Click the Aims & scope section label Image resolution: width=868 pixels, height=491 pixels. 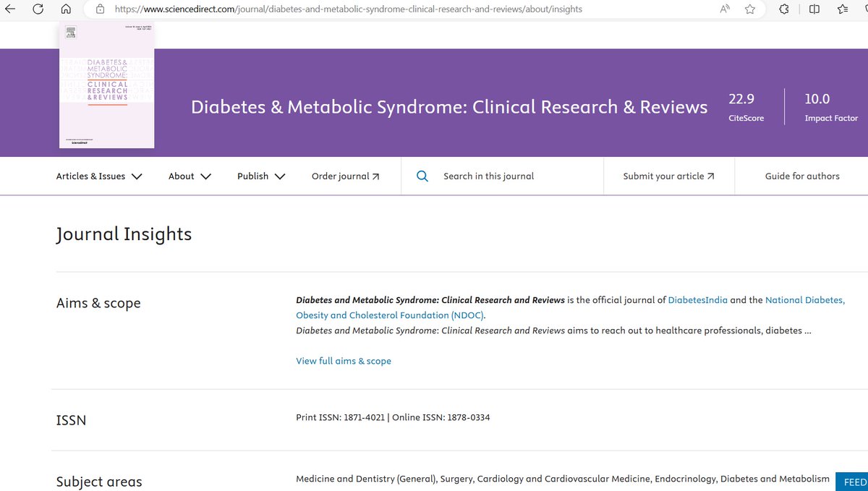[x=98, y=304]
